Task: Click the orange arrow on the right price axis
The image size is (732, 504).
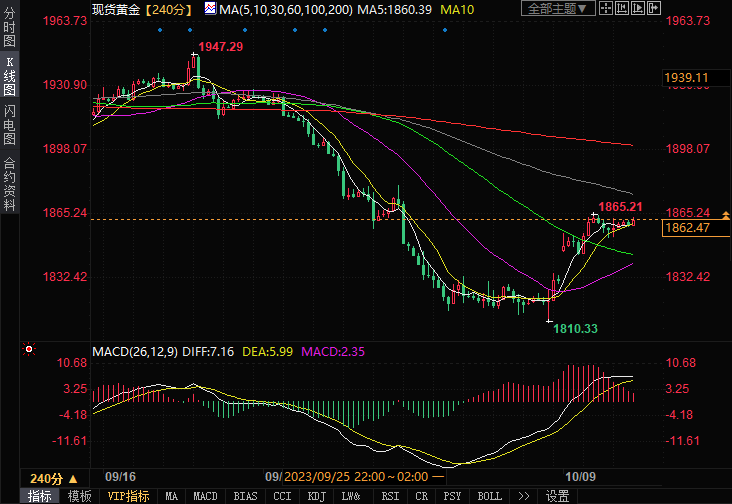Action: tap(725, 215)
